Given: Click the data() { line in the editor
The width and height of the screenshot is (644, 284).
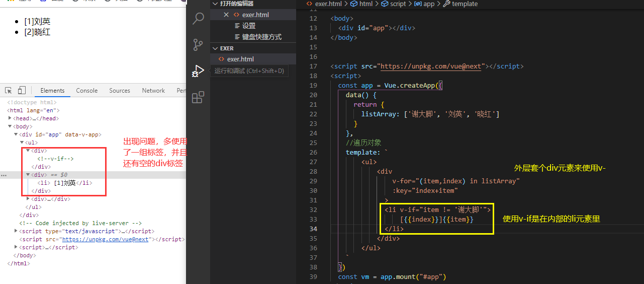Looking at the screenshot, I should (x=361, y=95).
